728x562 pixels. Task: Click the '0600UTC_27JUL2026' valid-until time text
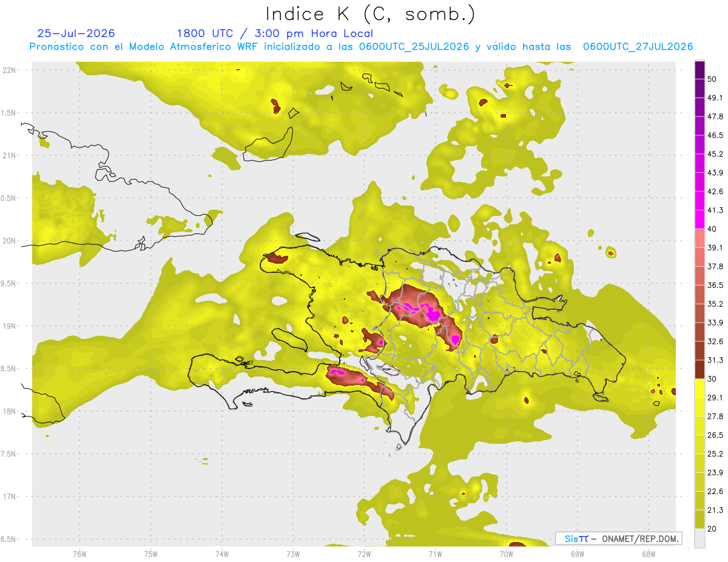tap(638, 47)
